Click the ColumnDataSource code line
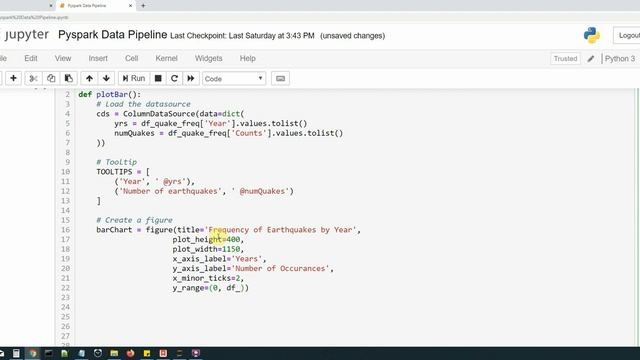640x360 pixels. [x=170, y=114]
